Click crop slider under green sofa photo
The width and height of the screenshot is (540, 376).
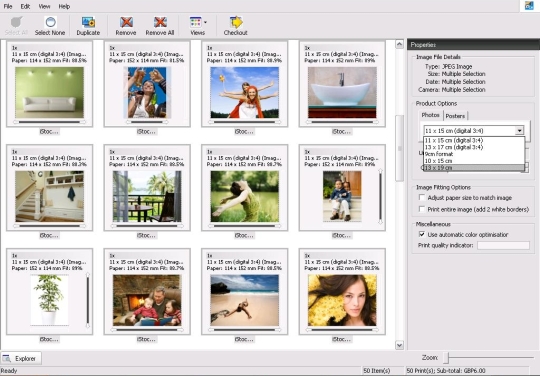[50, 122]
